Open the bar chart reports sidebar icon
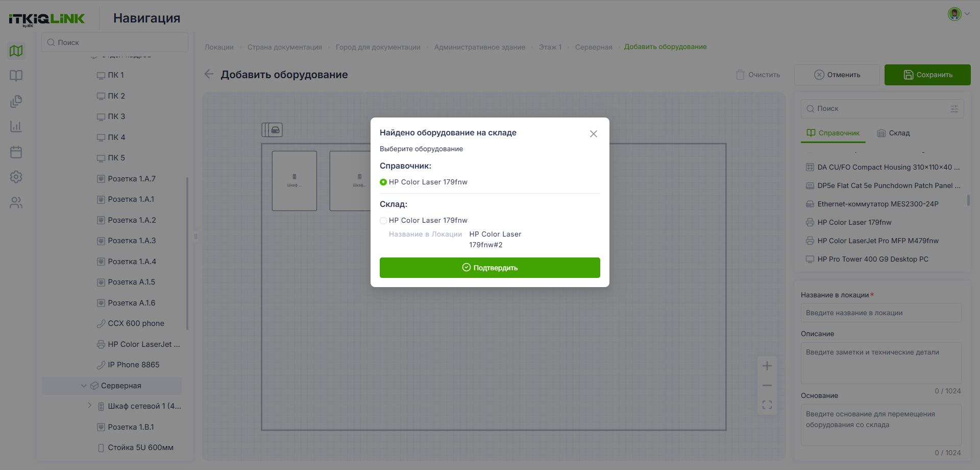This screenshot has height=470, width=980. click(x=16, y=126)
